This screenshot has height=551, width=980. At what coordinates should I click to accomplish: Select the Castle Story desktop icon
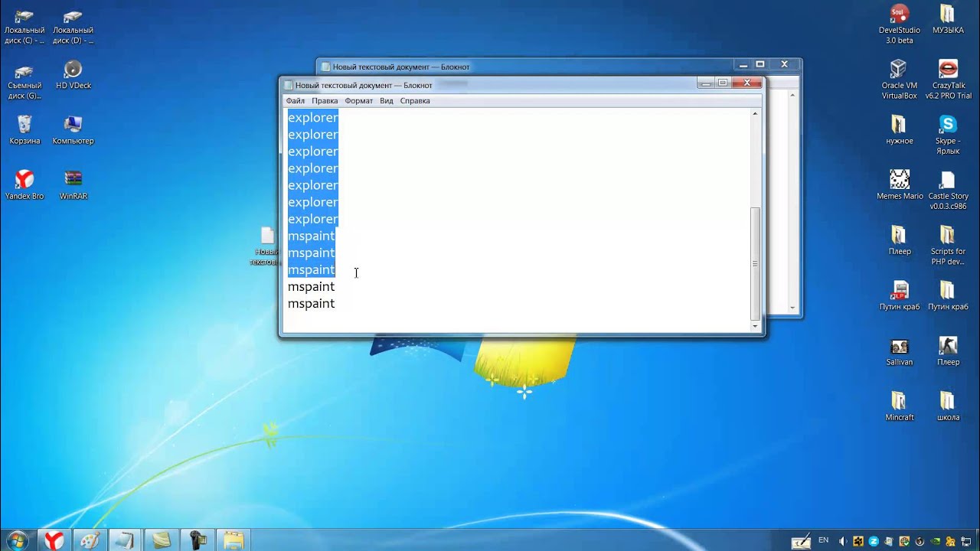[948, 191]
